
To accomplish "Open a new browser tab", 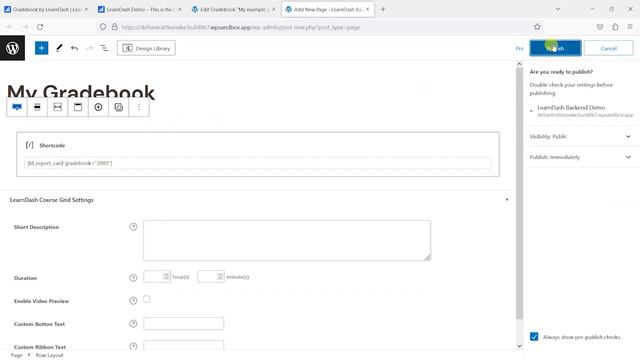I will (x=383, y=9).
